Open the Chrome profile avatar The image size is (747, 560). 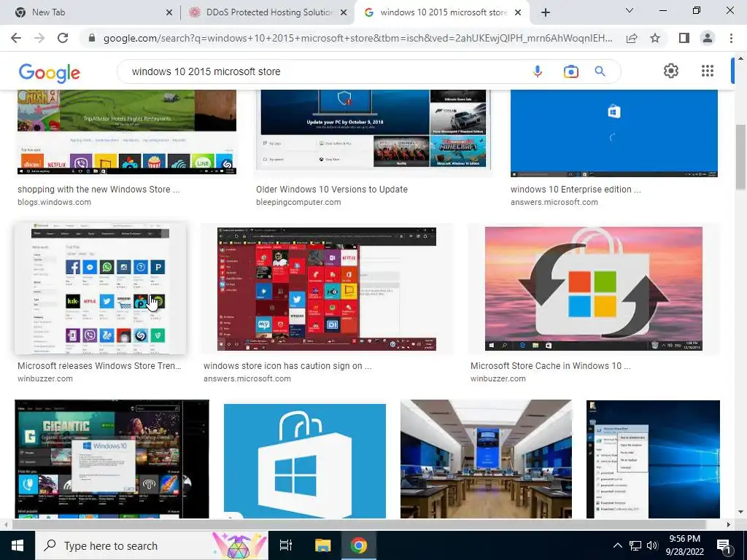[x=708, y=38]
